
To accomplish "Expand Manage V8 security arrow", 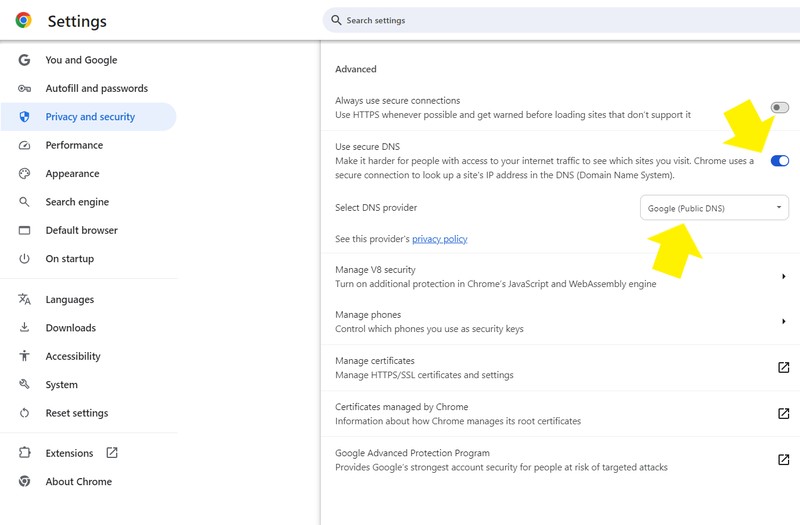I will coord(783,276).
